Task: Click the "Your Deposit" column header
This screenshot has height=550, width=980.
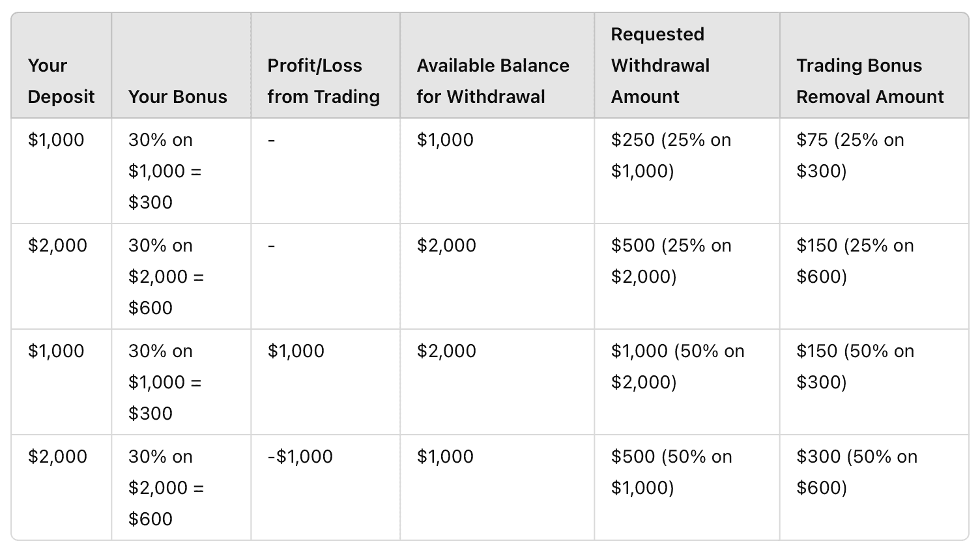Action: click(61, 81)
